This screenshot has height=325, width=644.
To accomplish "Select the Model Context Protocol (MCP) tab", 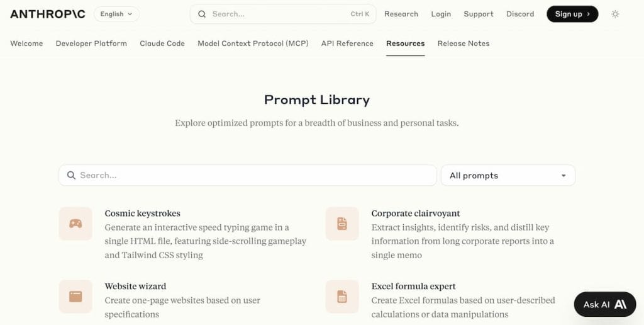I will [253, 43].
